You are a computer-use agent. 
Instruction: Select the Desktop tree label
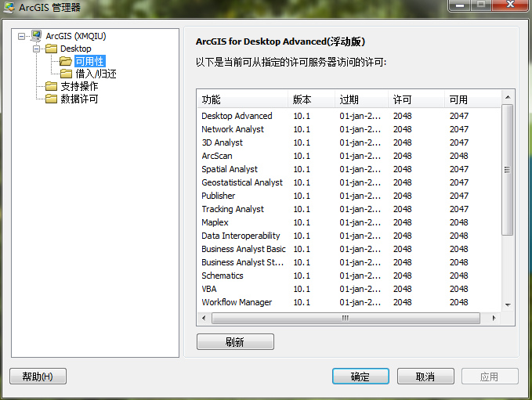tap(76, 49)
